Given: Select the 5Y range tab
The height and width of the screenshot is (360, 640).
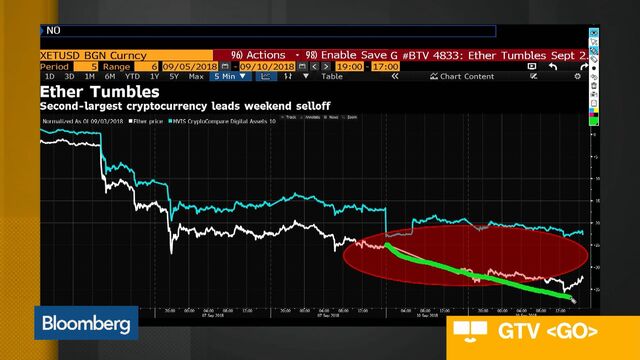Looking at the screenshot, I should pos(174,76).
